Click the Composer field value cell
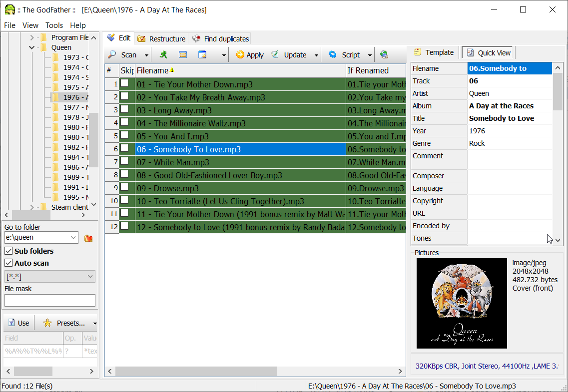The width and height of the screenshot is (568, 392). [x=510, y=176]
